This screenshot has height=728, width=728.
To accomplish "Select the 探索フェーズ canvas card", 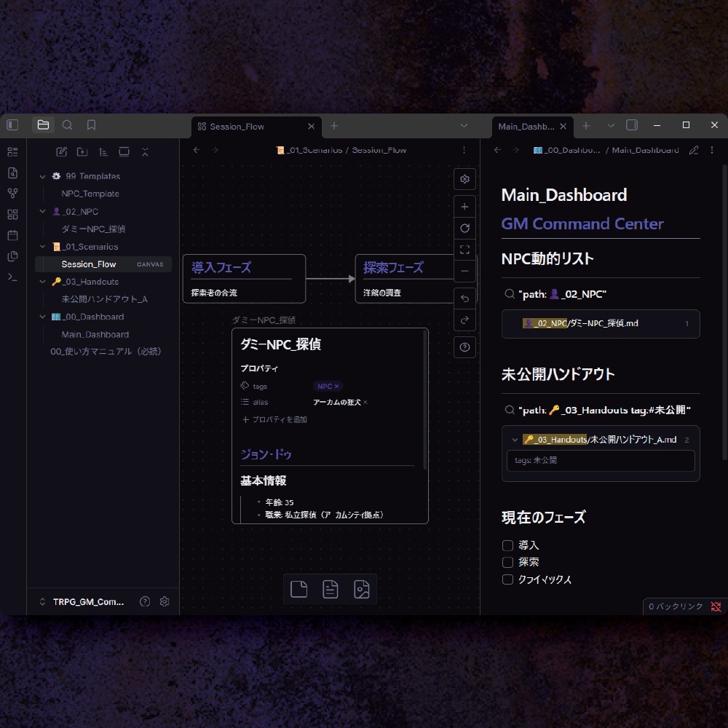I will click(405, 279).
